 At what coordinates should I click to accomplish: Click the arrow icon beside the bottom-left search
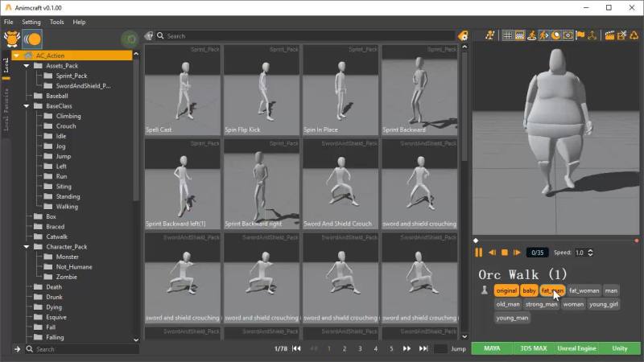(x=17, y=349)
